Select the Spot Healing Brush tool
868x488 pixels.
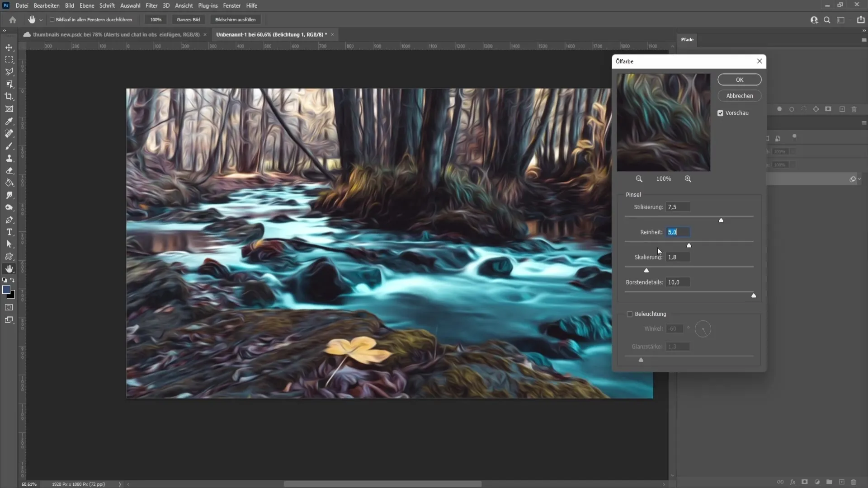point(9,134)
